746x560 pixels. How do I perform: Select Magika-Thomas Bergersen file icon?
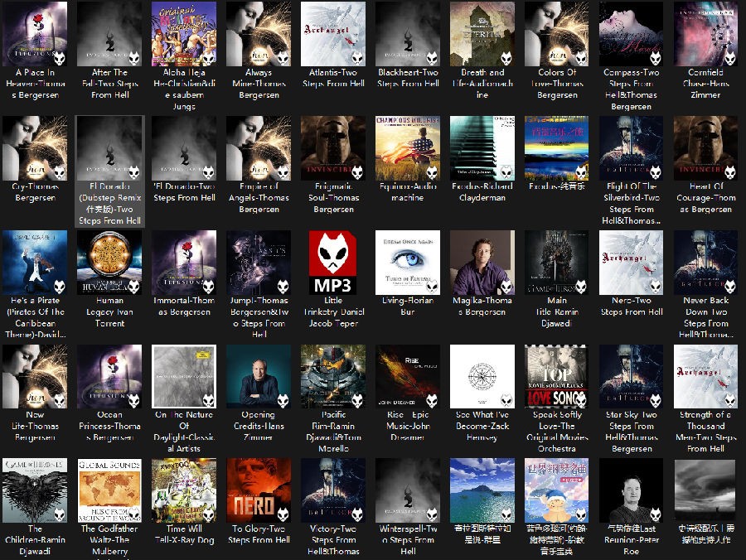pos(482,263)
